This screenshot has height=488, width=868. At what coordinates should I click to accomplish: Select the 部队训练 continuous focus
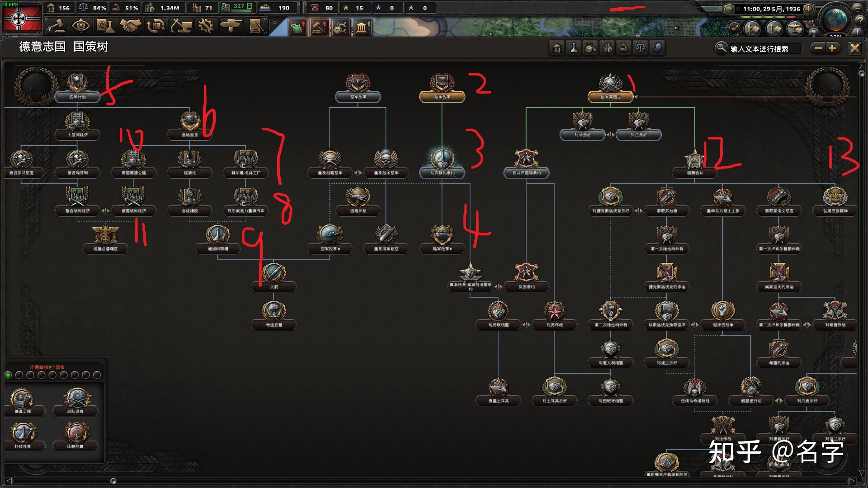[x=75, y=401]
